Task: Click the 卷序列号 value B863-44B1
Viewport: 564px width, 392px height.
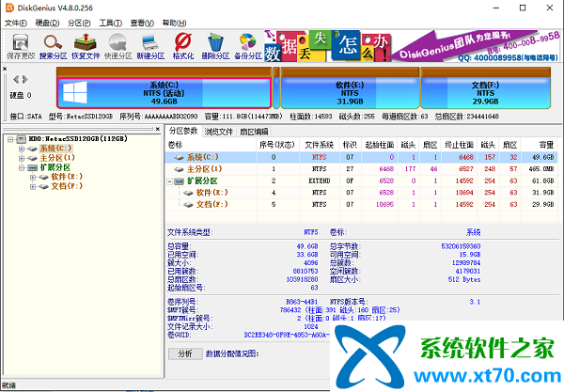Action: click(302, 302)
